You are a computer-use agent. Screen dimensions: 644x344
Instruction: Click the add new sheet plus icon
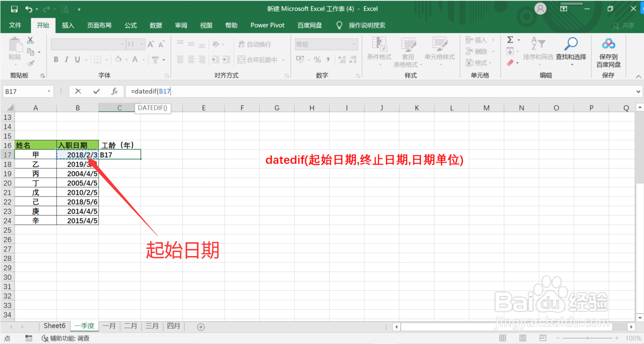coord(201,327)
